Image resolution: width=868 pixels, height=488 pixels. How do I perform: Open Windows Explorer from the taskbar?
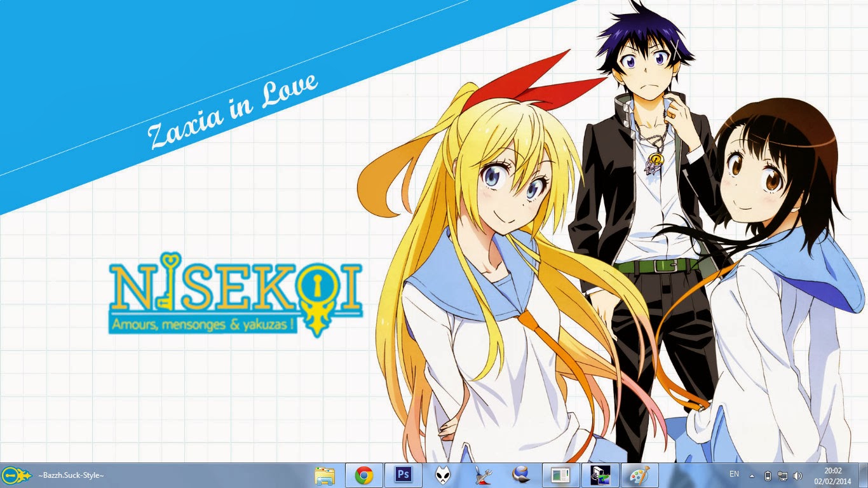point(325,475)
